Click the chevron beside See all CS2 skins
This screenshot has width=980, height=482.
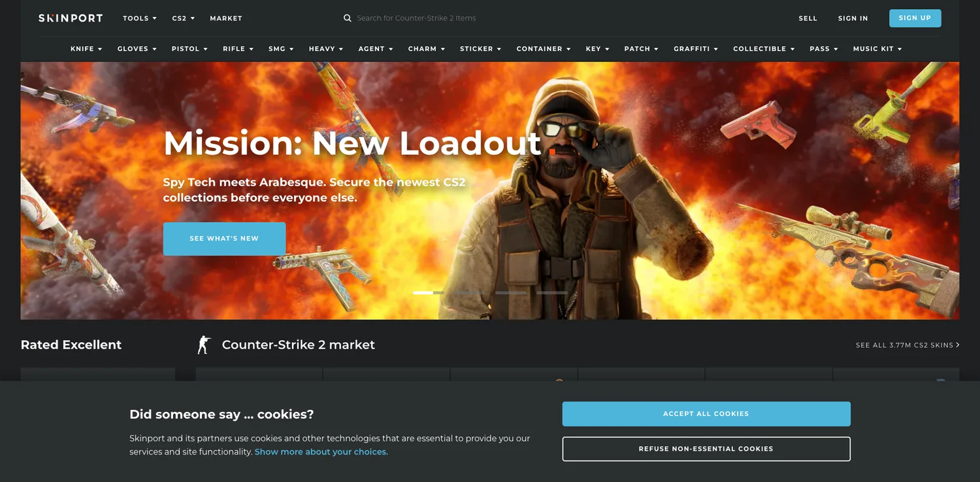(x=958, y=345)
